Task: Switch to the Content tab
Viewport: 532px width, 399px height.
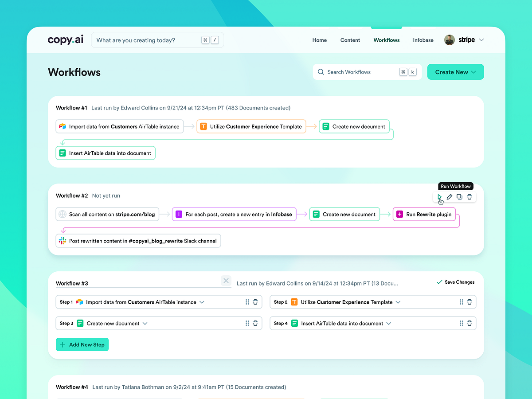Action: 350,40
